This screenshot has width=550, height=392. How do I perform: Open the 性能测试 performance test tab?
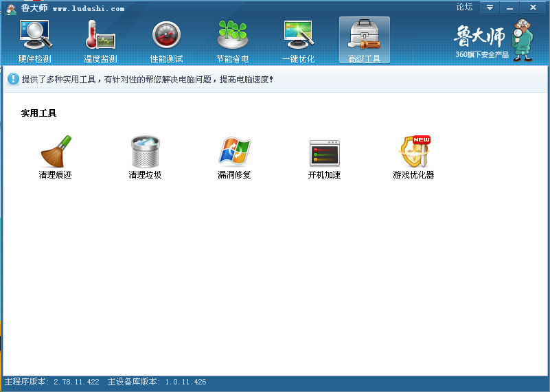(x=166, y=41)
